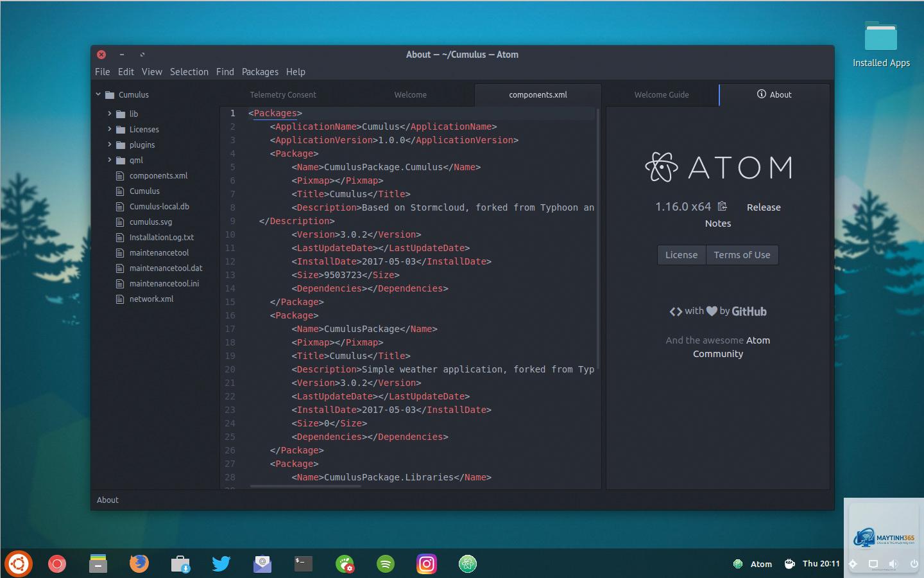924x578 pixels.
Task: Click the lib folder icon
Action: 121,114
